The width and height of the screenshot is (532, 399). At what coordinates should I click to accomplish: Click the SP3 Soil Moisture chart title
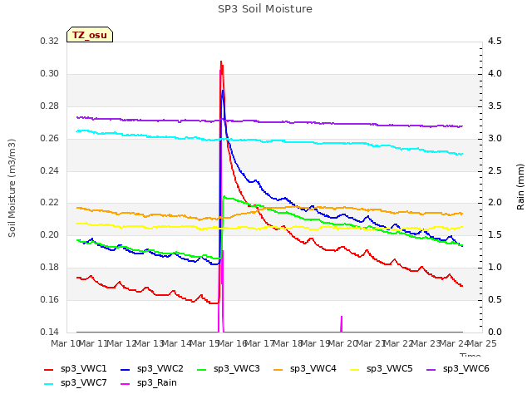(265, 9)
